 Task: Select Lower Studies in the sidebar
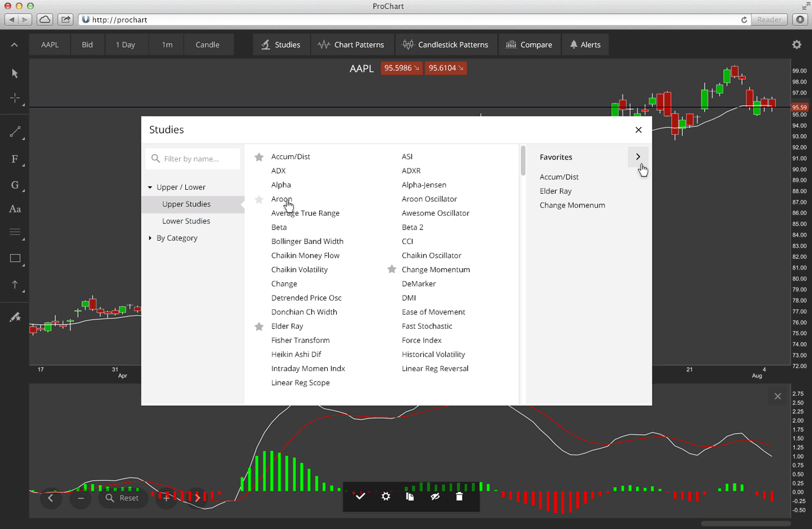tap(193, 221)
